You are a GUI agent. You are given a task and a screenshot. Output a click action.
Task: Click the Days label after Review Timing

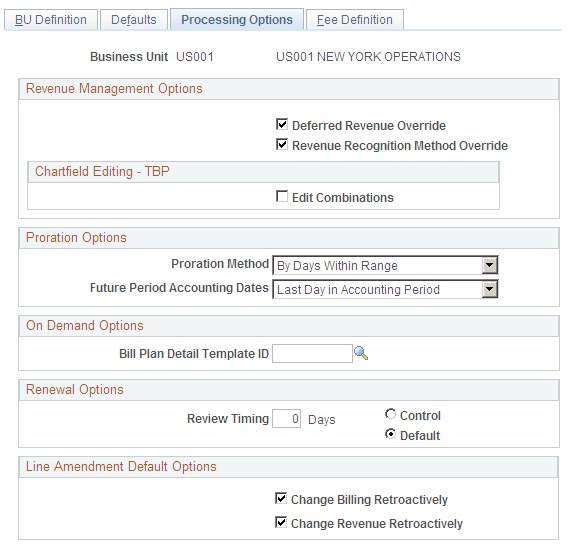(321, 420)
